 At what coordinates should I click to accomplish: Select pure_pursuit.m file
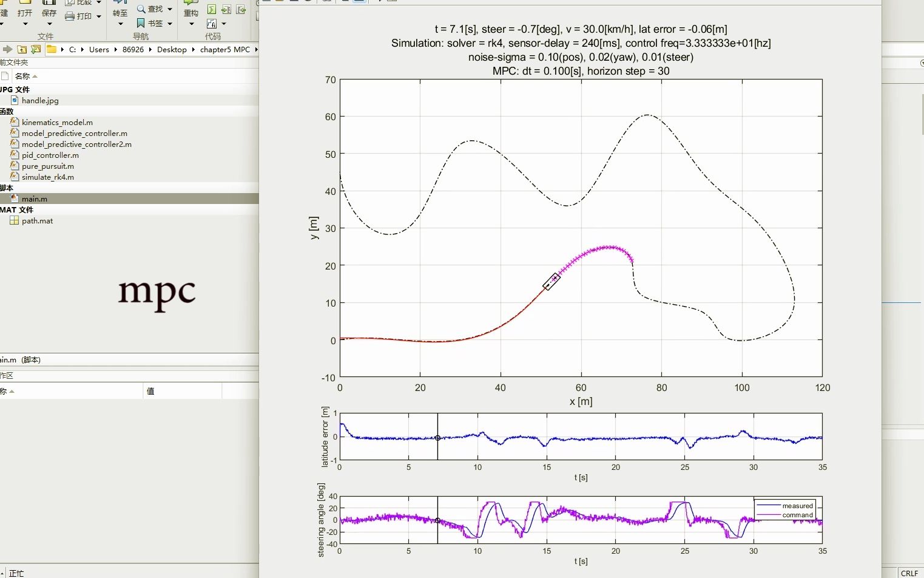pyautogui.click(x=48, y=166)
